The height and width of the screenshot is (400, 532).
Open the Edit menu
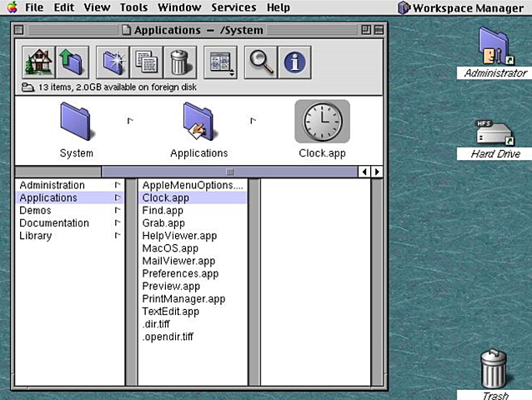[x=63, y=7]
